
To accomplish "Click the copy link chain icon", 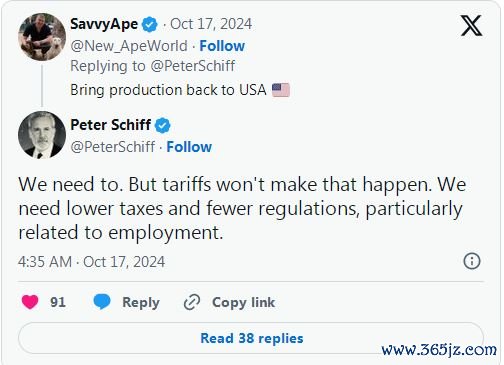I will pos(192,302).
